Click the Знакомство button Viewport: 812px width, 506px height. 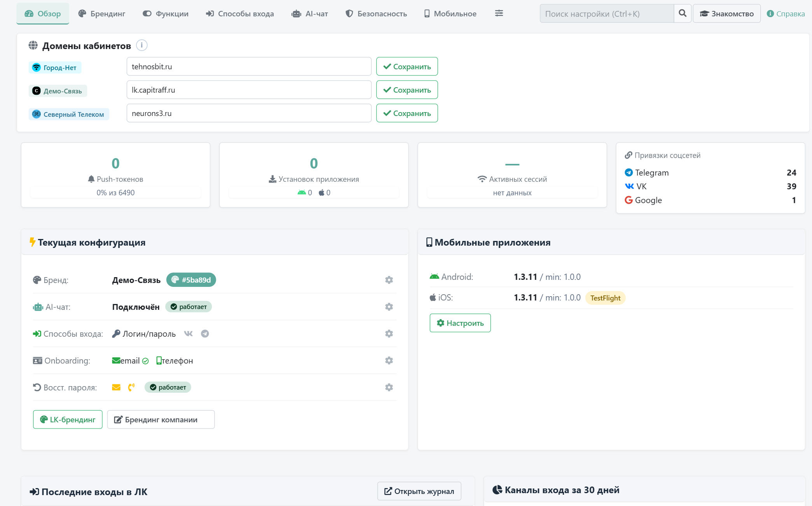pyautogui.click(x=727, y=14)
